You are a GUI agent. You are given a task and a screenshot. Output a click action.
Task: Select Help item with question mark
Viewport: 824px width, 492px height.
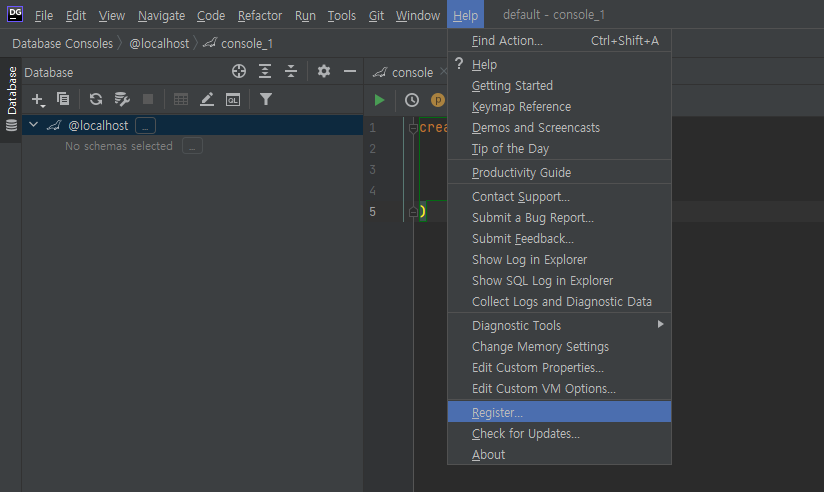(559, 64)
